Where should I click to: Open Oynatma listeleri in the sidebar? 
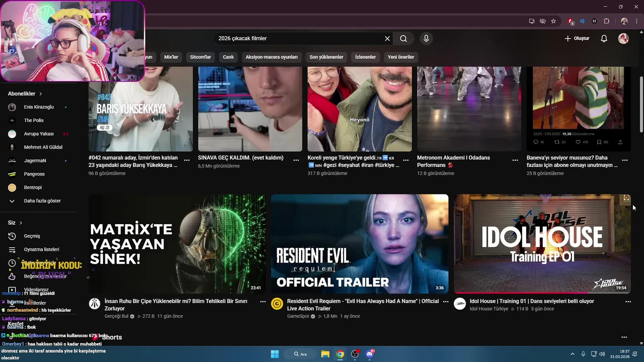42,249
